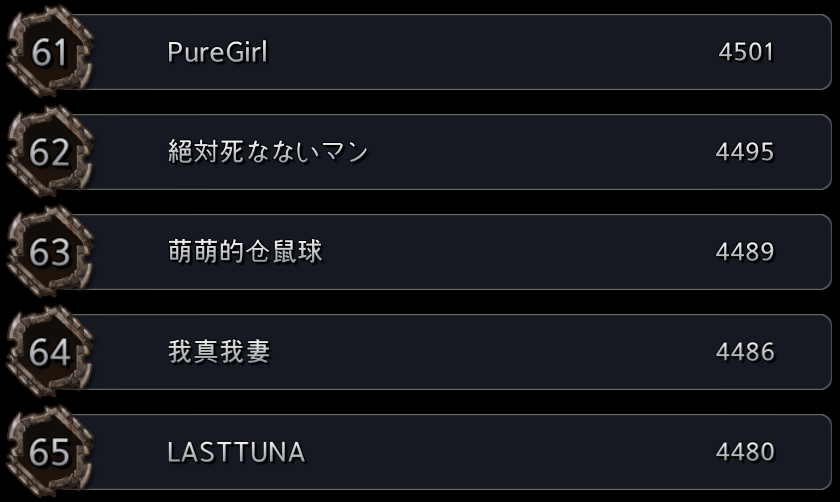Image resolution: width=840 pixels, height=502 pixels.
Task: Open the PureGirl leaderboard row
Action: pos(419,52)
